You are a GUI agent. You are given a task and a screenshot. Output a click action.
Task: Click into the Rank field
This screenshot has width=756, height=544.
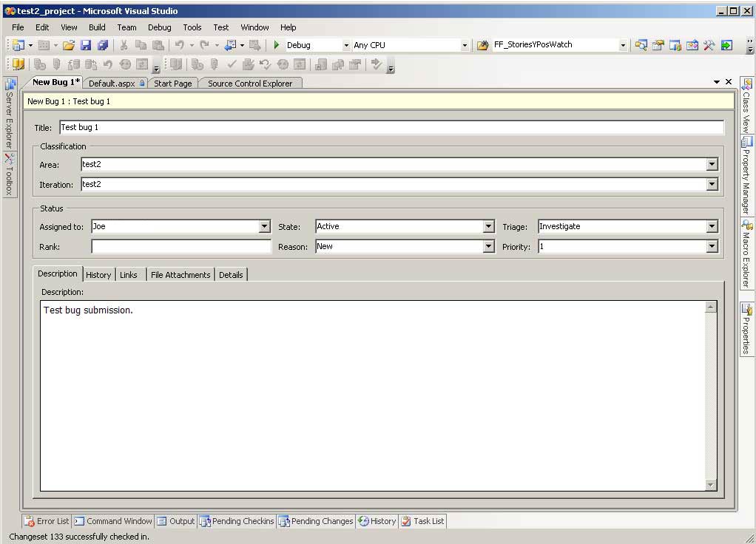[x=181, y=247]
